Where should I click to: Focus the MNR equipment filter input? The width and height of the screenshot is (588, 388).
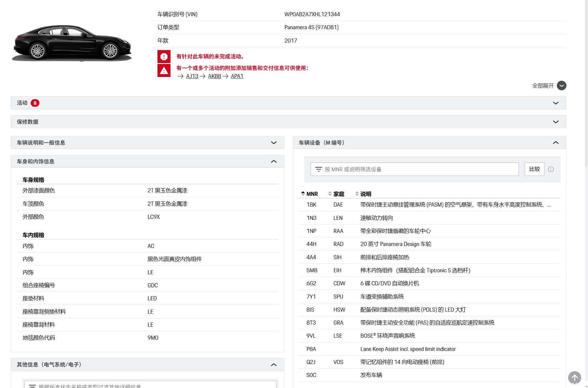click(415, 169)
